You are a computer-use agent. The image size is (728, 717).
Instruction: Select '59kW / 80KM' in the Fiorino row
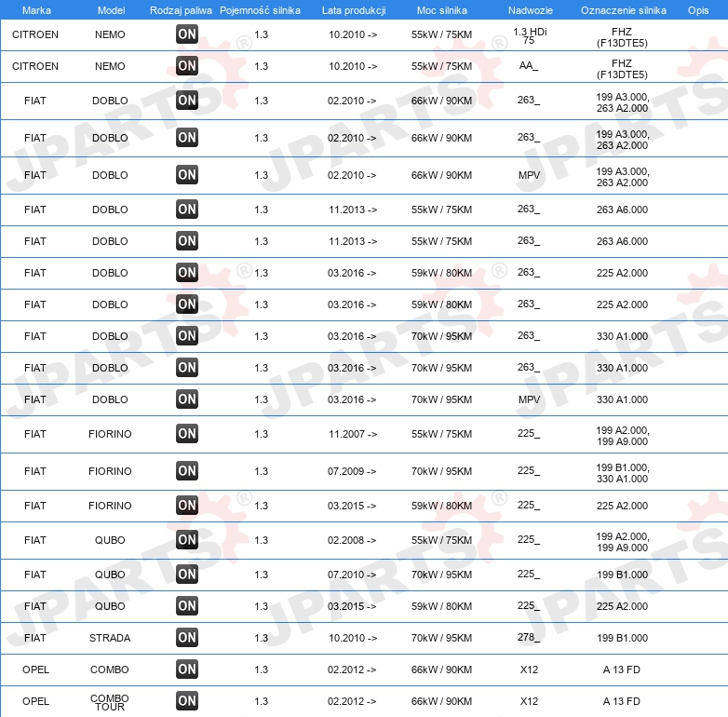[441, 506]
